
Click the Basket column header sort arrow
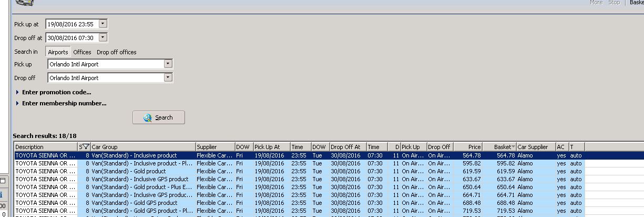513,147
